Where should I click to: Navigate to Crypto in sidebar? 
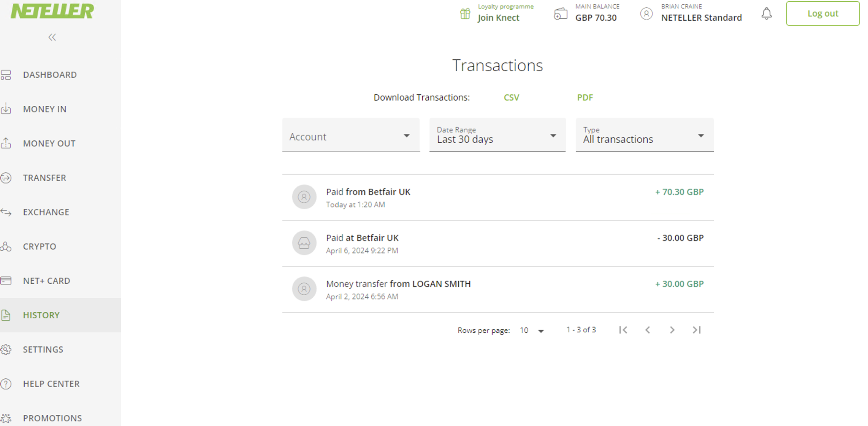(x=39, y=246)
